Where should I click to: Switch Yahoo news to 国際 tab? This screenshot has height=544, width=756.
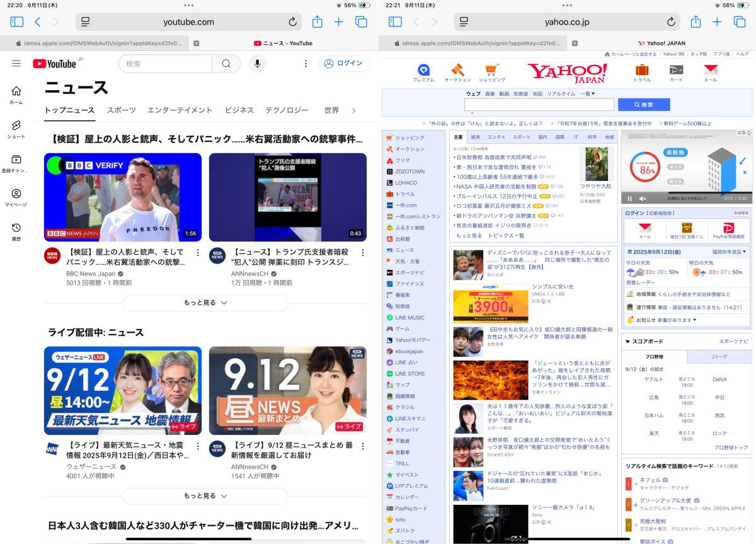click(559, 137)
